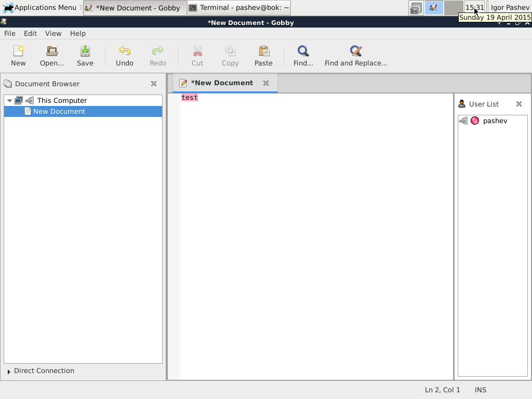532x399 pixels.
Task: Select user pashev in the User List
Action: pos(493,121)
